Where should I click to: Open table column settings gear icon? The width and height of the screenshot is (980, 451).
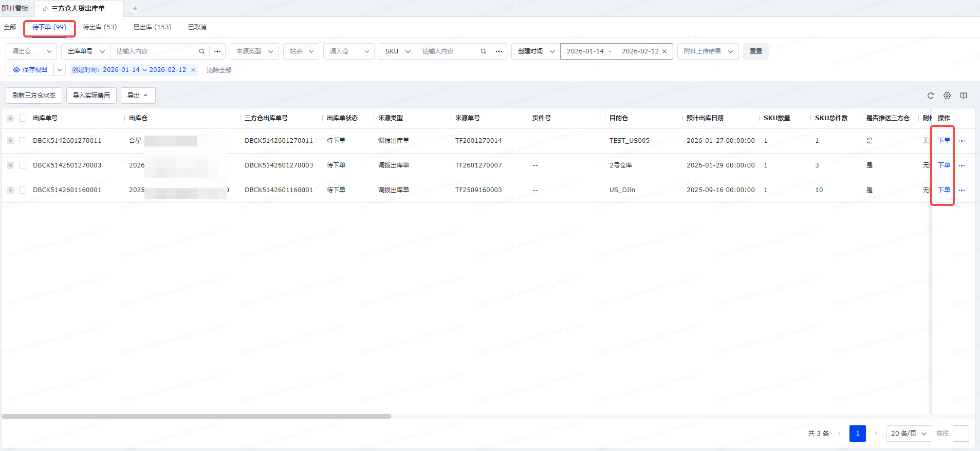(947, 96)
